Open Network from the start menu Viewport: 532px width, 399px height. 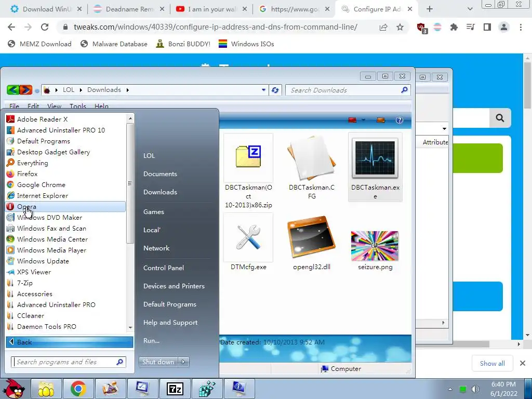pos(156,248)
